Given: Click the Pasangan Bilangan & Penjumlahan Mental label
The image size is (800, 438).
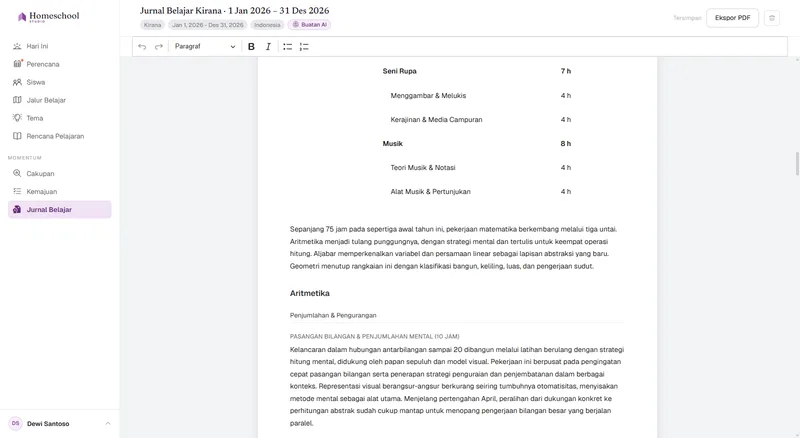Looking at the screenshot, I should [x=374, y=336].
